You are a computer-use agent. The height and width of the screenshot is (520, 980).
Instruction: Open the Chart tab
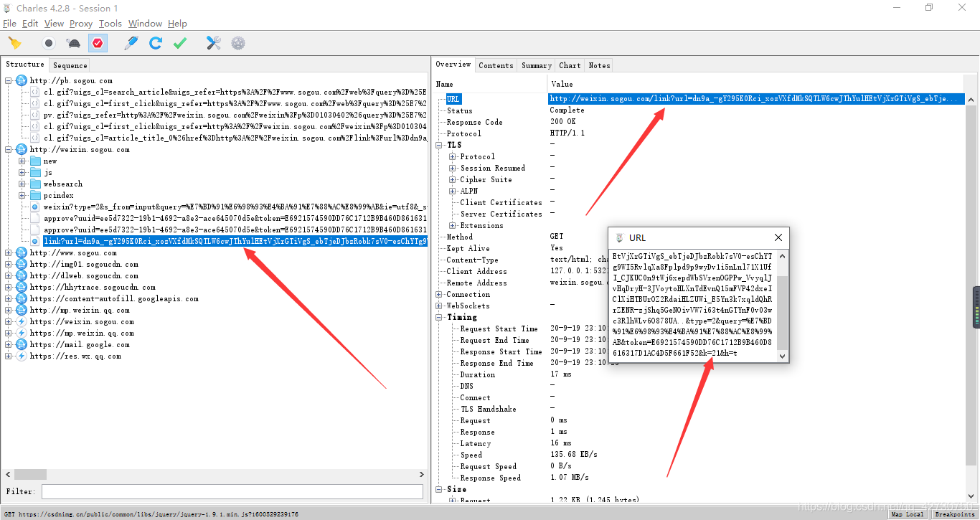(570, 65)
